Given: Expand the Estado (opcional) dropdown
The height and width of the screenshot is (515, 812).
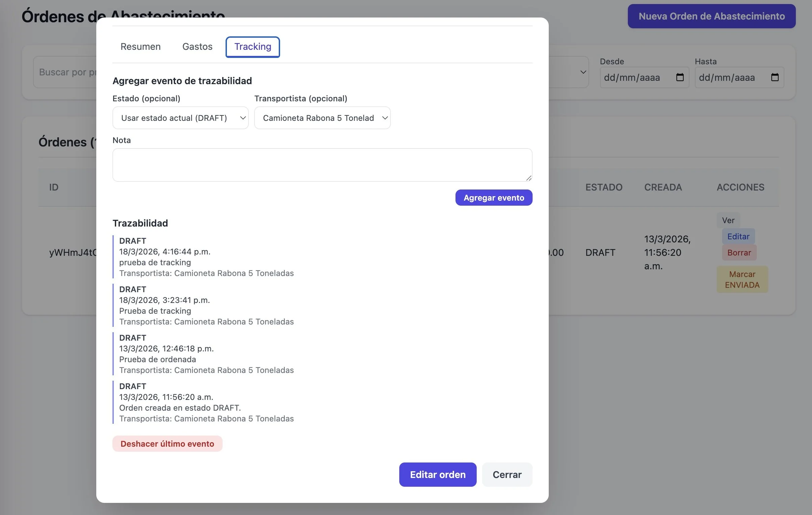Looking at the screenshot, I should click(180, 118).
